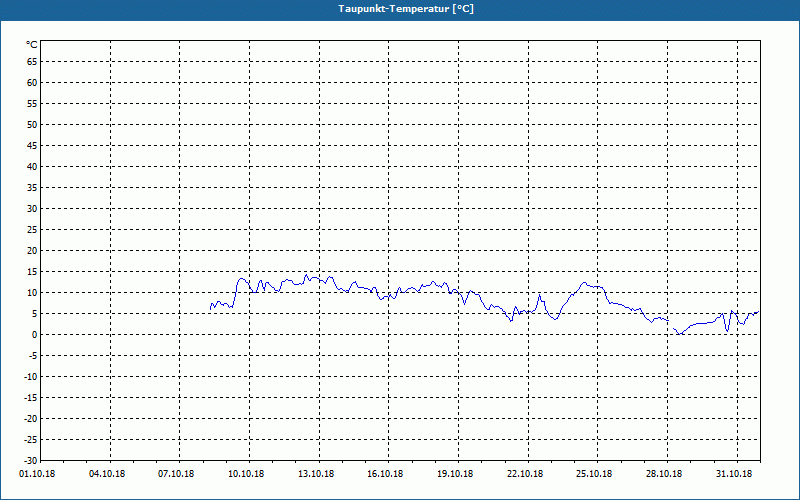The height and width of the screenshot is (500, 800).
Task: Click the y-axis label '15'
Action: (32, 272)
